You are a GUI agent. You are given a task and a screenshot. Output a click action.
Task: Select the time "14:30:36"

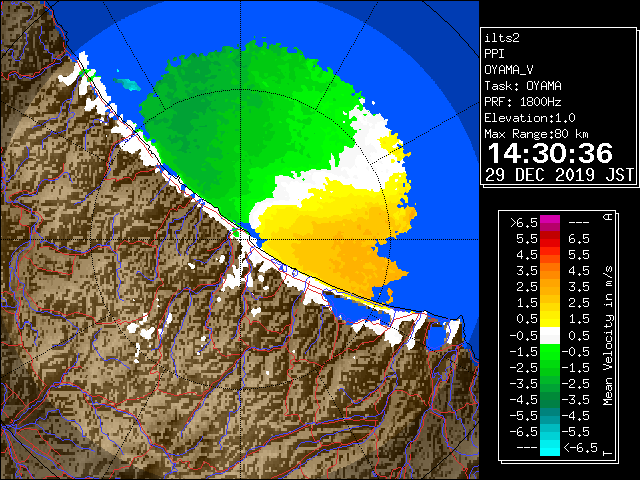(x=550, y=153)
